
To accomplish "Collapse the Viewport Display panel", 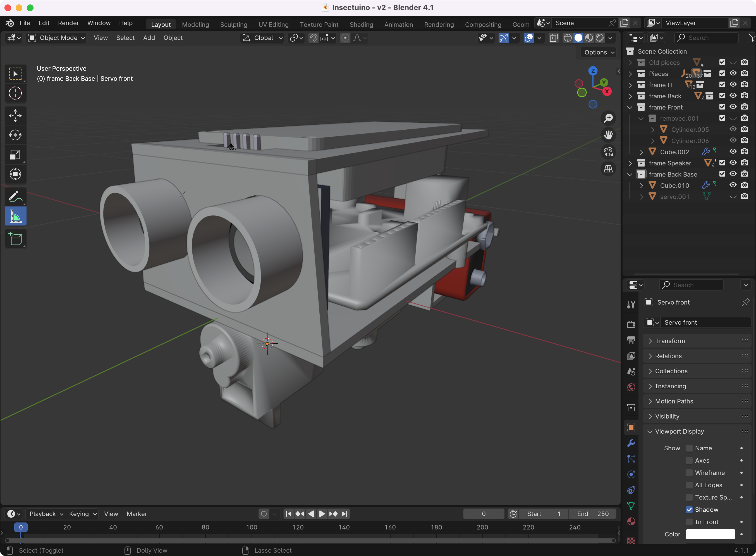I will 697,431.
